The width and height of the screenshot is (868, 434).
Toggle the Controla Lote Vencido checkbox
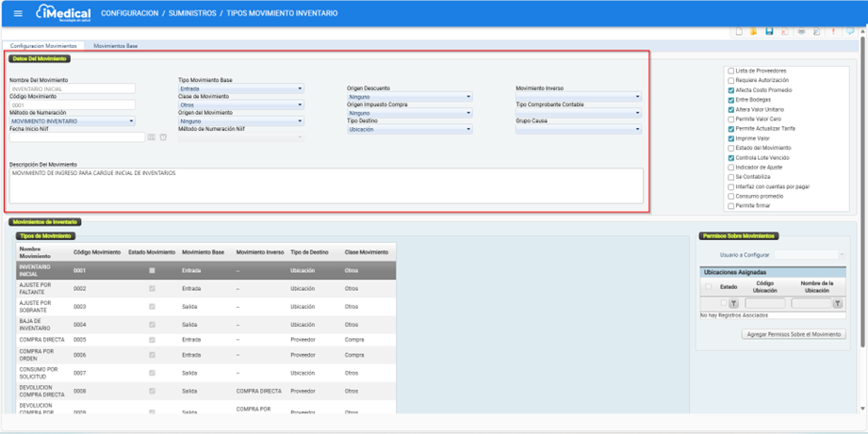(731, 158)
